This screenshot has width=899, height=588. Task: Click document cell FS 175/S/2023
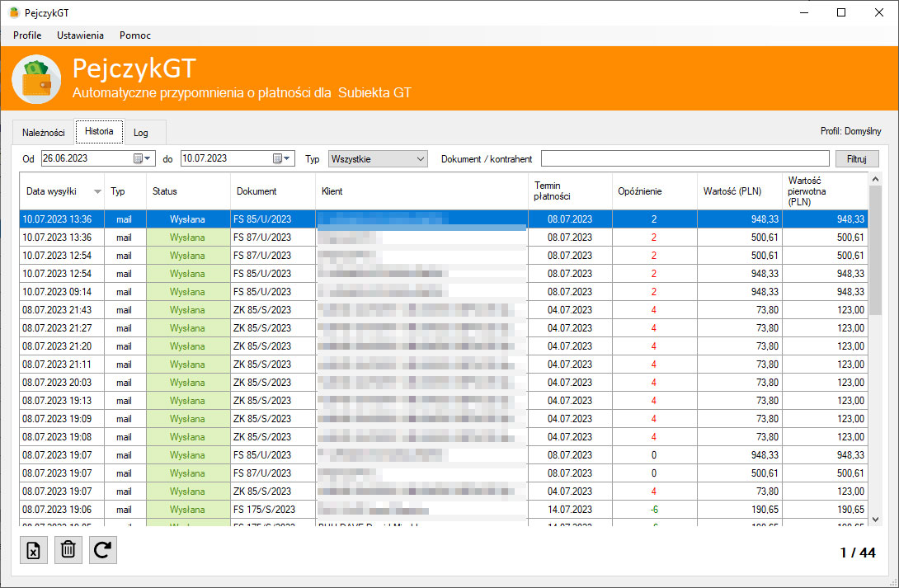[x=273, y=510]
